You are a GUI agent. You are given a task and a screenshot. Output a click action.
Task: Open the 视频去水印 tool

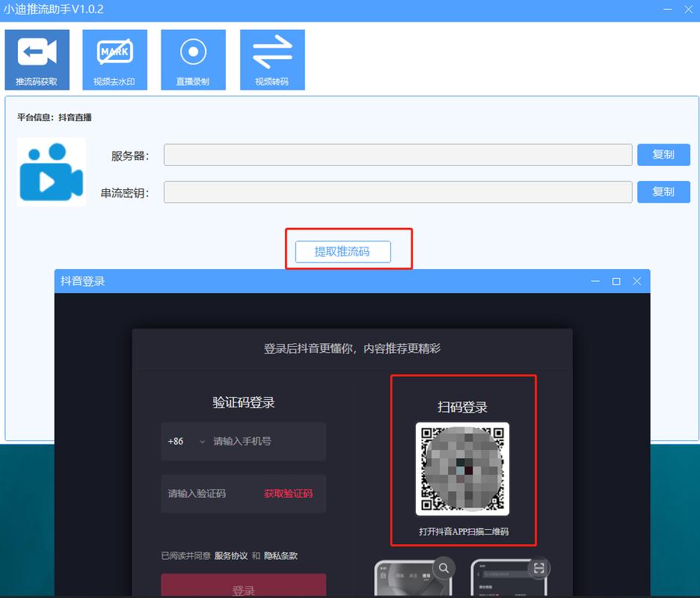(x=114, y=60)
